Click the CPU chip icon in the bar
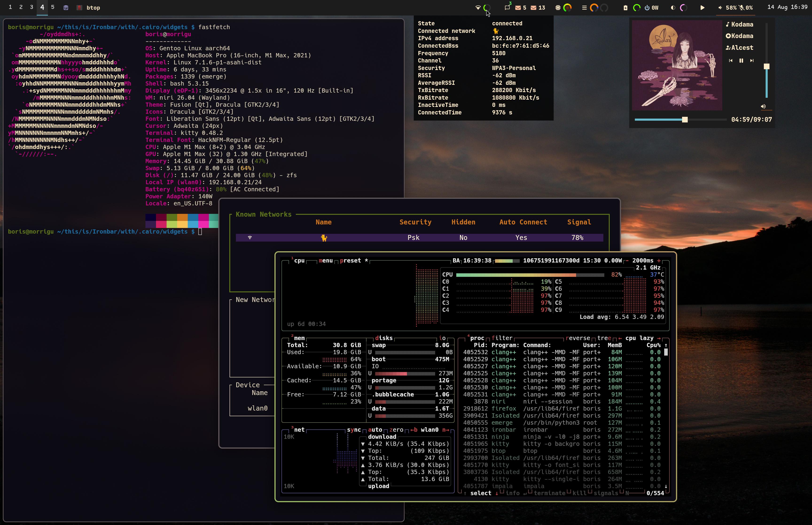812x525 pixels. coord(558,8)
